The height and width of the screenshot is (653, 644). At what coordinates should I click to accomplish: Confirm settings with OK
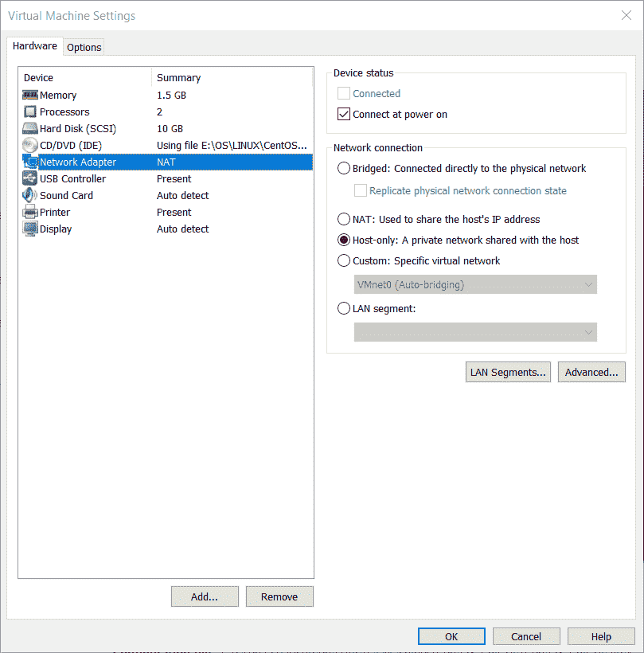click(x=451, y=636)
